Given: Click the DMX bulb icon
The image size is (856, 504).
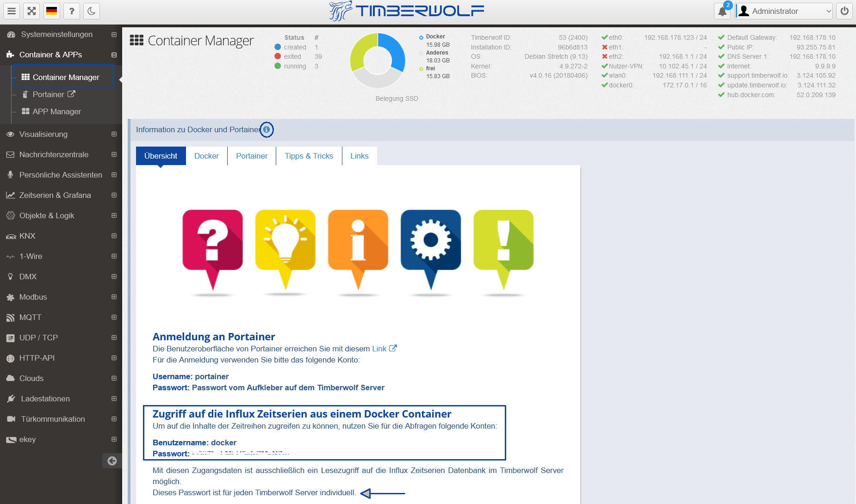Looking at the screenshot, I should [x=11, y=277].
